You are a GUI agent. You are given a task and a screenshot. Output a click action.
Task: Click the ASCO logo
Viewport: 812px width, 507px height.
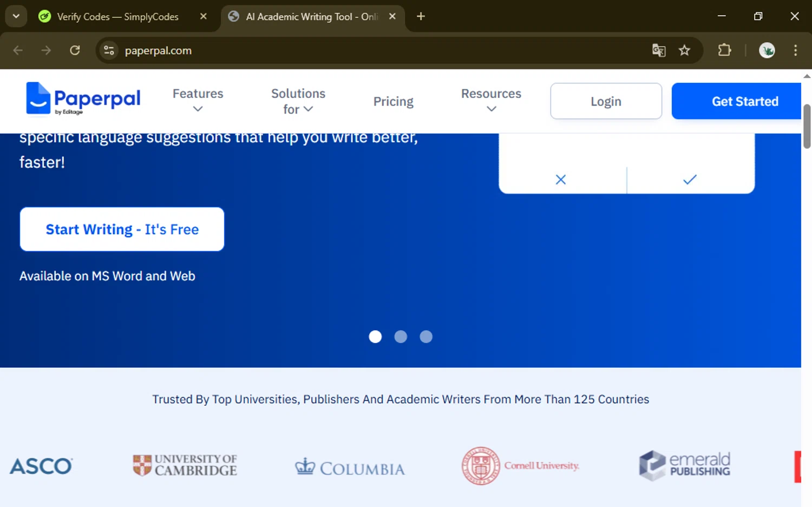pos(41,466)
